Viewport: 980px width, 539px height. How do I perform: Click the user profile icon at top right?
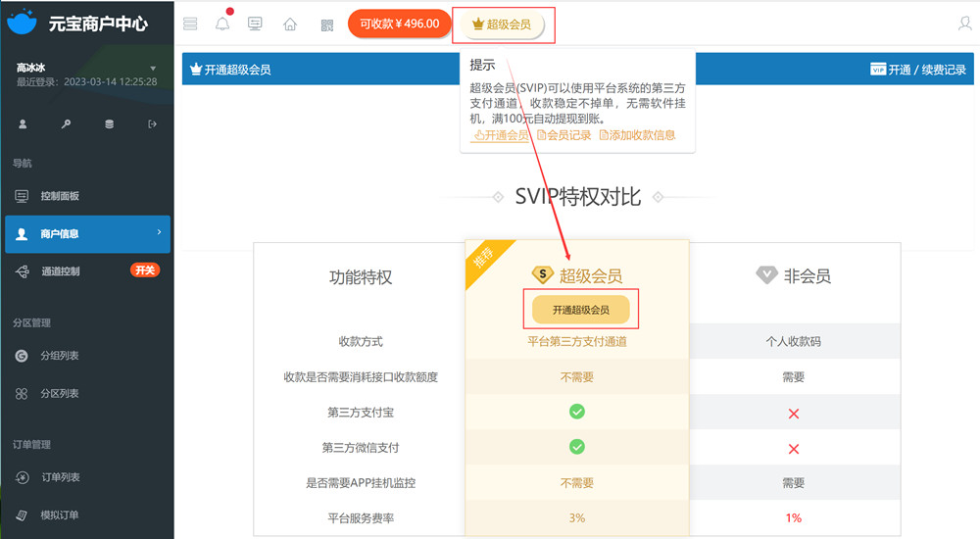click(964, 24)
